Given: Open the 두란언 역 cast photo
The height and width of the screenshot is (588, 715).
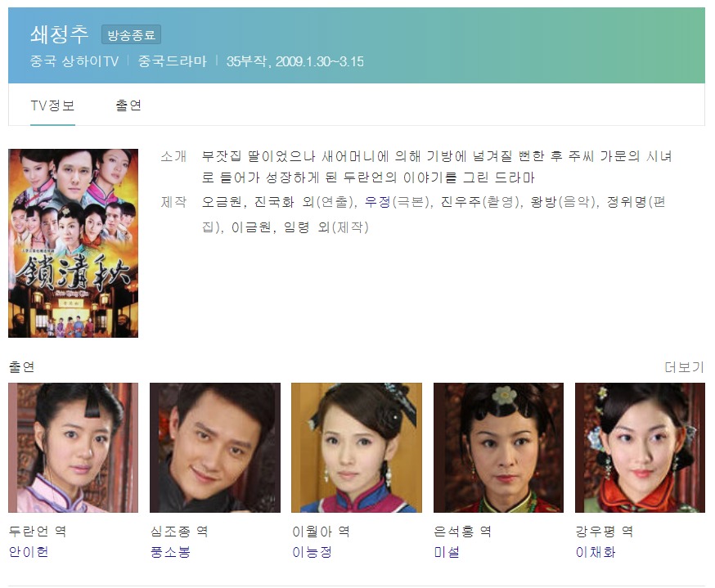Looking at the screenshot, I should [73, 447].
